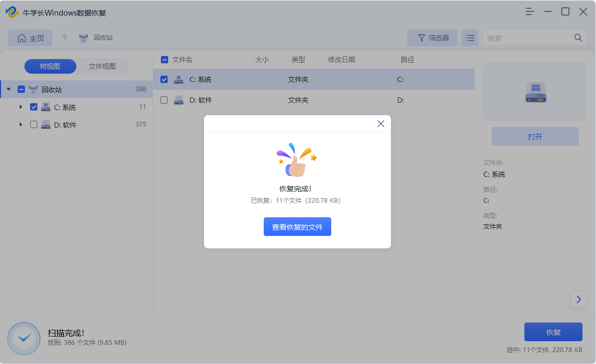The image size is (596, 364).
Task: Switch to the 文件视图 tab
Action: click(102, 66)
